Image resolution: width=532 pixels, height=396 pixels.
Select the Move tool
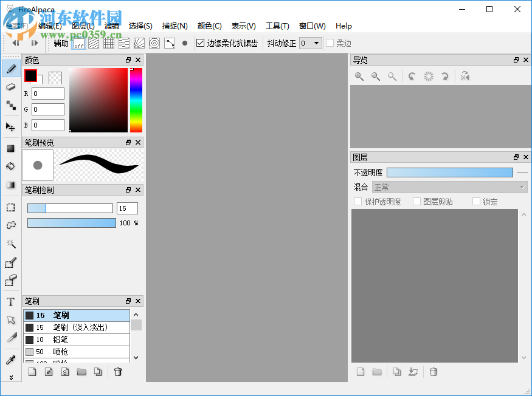point(10,126)
